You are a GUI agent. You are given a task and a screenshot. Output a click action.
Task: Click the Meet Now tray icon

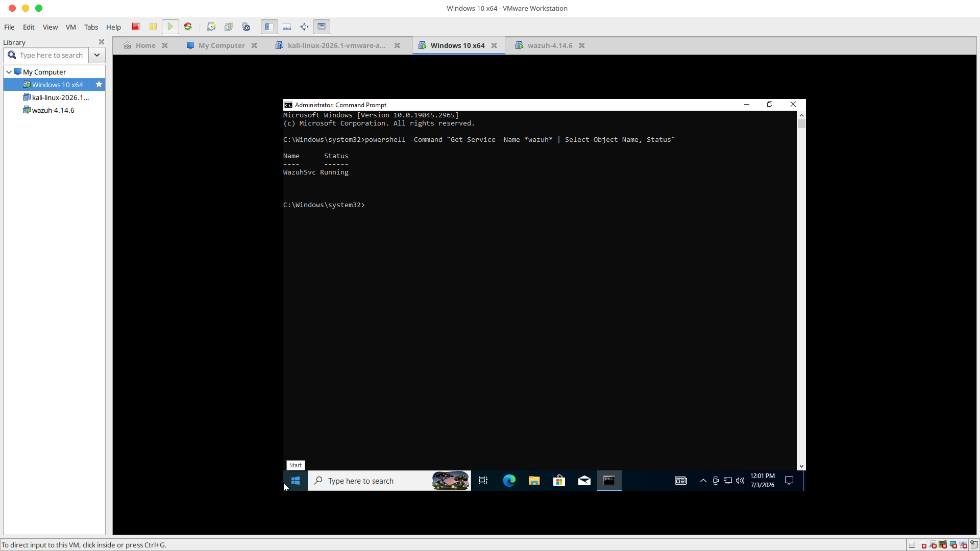click(716, 481)
